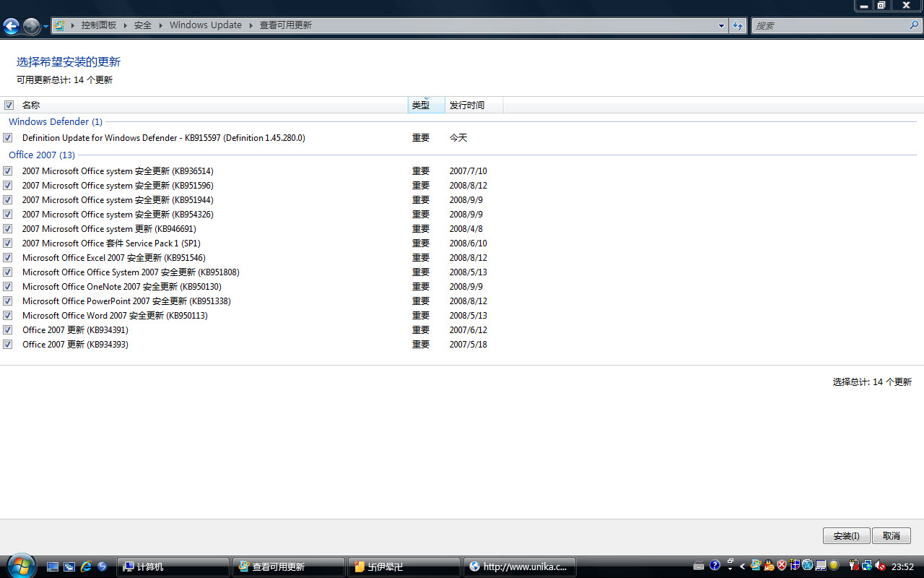
Task: Collapse the Windows Defender (1) group
Action: [x=56, y=122]
